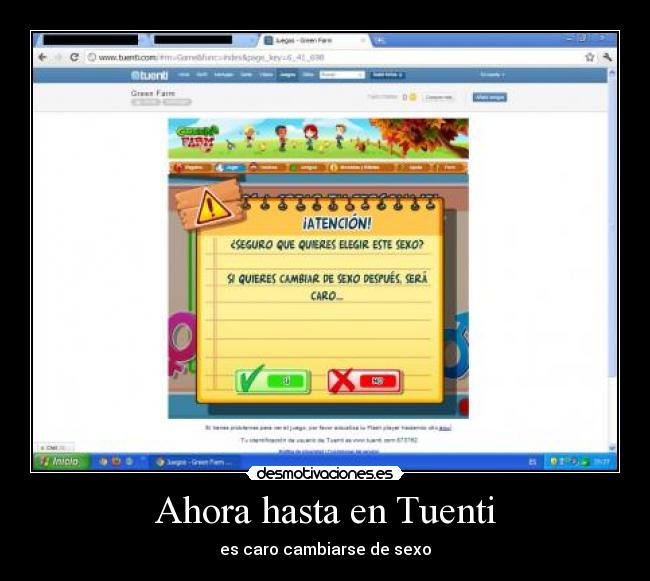650x581 pixels.
Task: Open the Chrome wrench menu
Action: 607,57
